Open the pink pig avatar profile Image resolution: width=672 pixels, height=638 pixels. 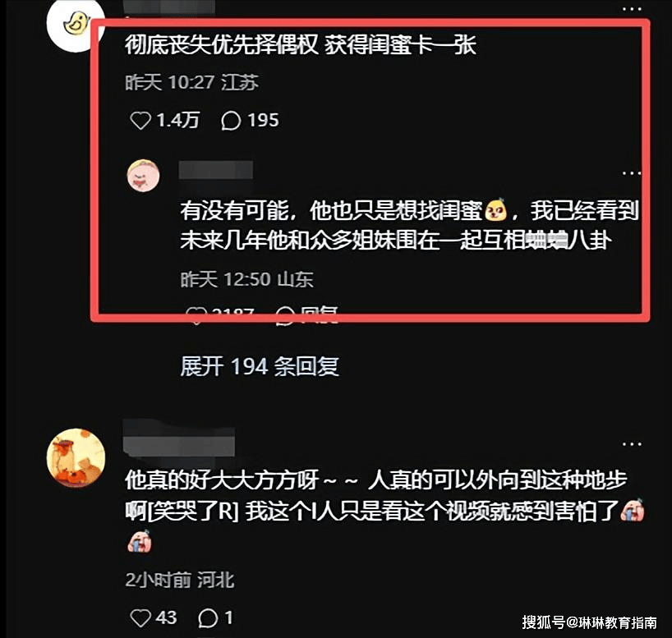[x=144, y=175]
